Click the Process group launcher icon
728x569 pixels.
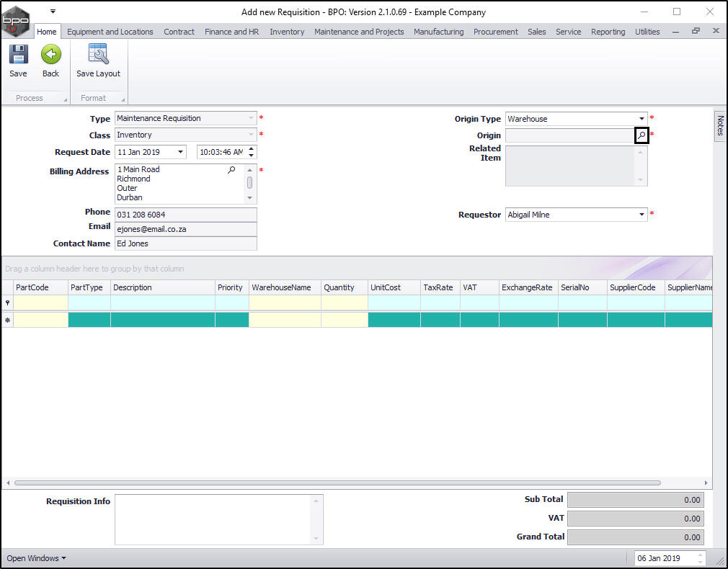click(65, 99)
